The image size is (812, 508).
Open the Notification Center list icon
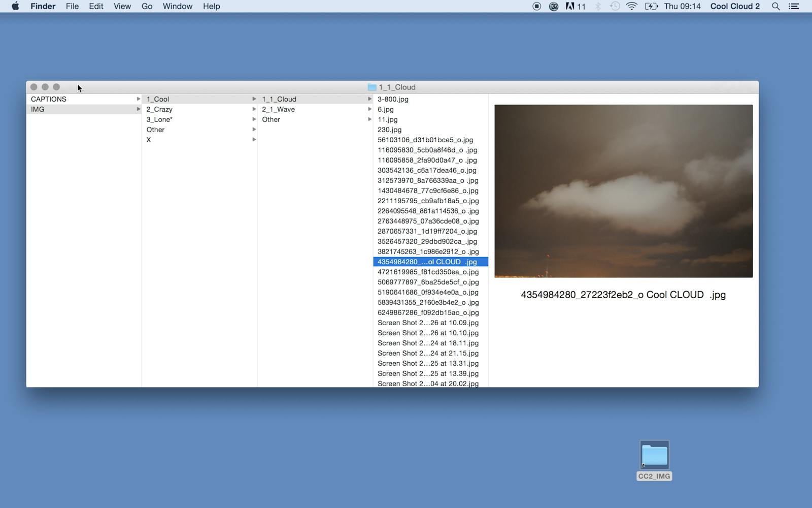pyautogui.click(x=794, y=6)
